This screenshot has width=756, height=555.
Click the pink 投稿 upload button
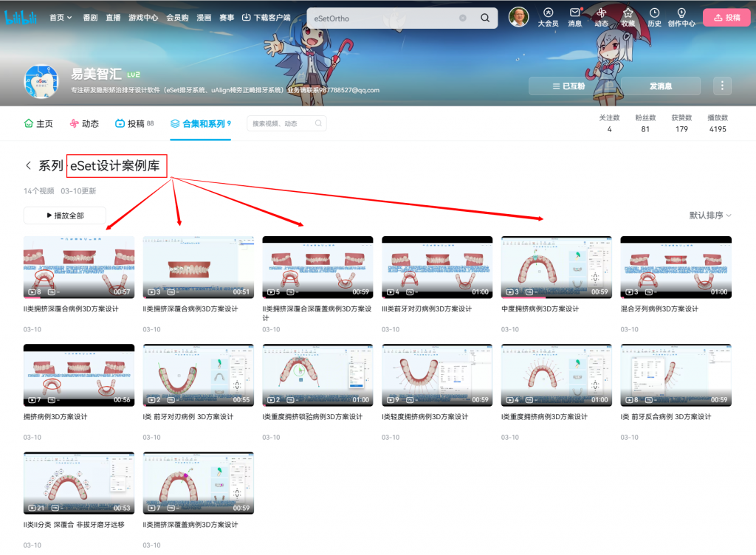pyautogui.click(x=726, y=18)
